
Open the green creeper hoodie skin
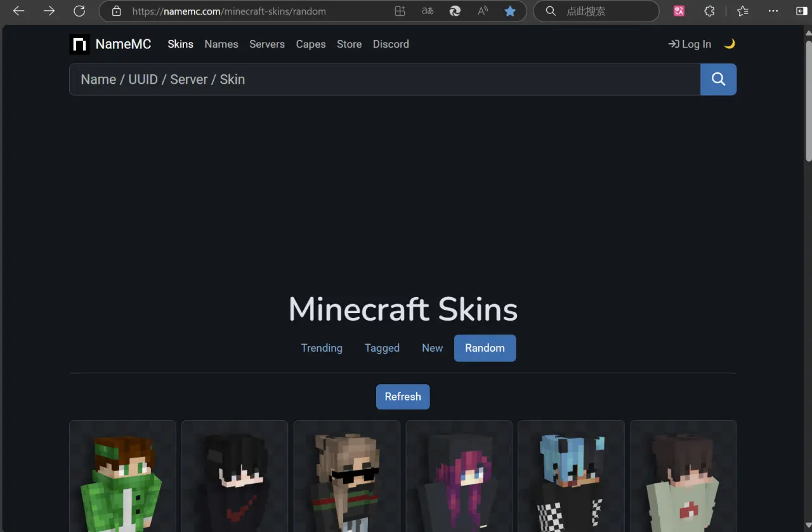(x=122, y=476)
